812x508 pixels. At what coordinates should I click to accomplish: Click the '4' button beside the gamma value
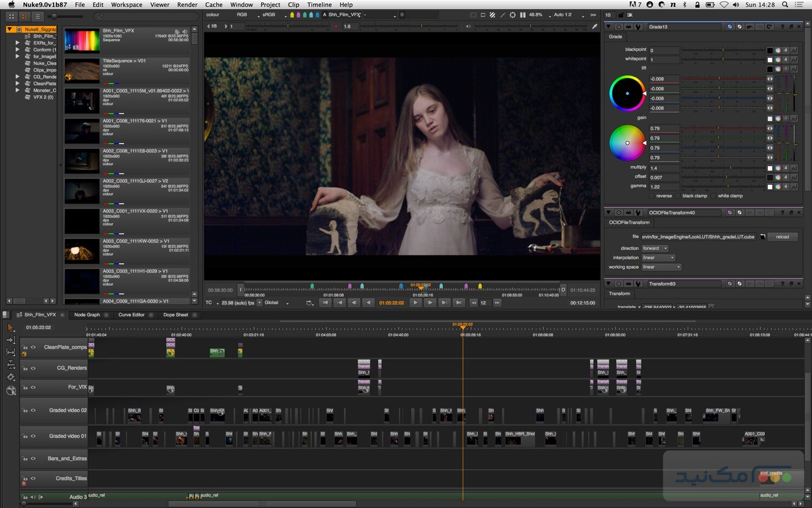786,186
